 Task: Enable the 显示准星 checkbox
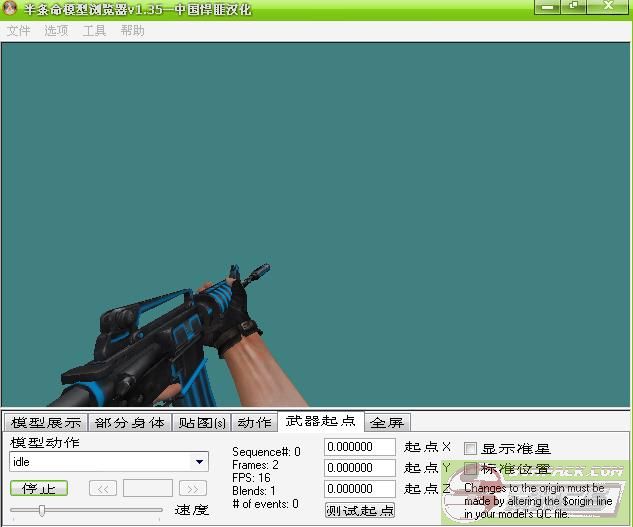[471, 450]
